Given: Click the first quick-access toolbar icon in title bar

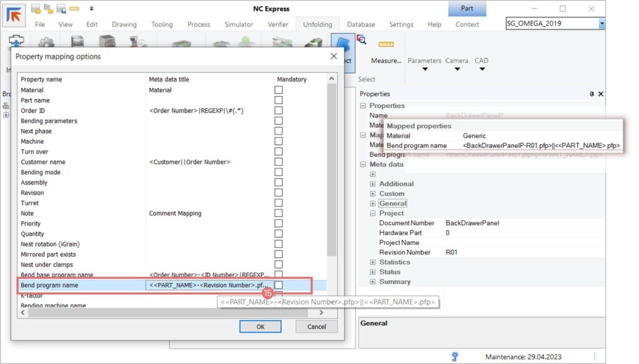Looking at the screenshot, I should coord(36,9).
